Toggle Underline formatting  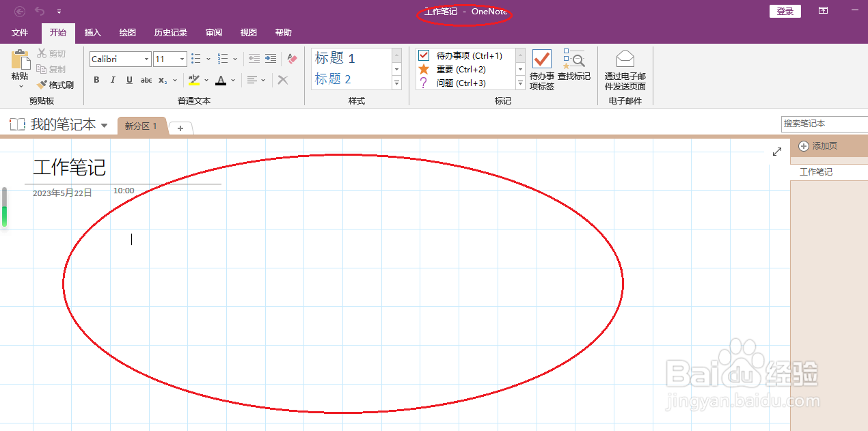point(129,80)
